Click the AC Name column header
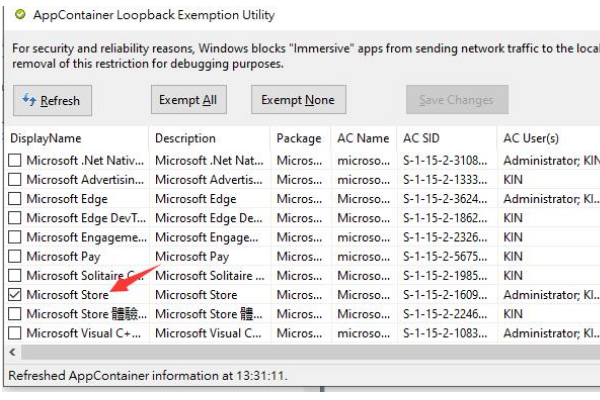The image size is (600, 400). (364, 138)
